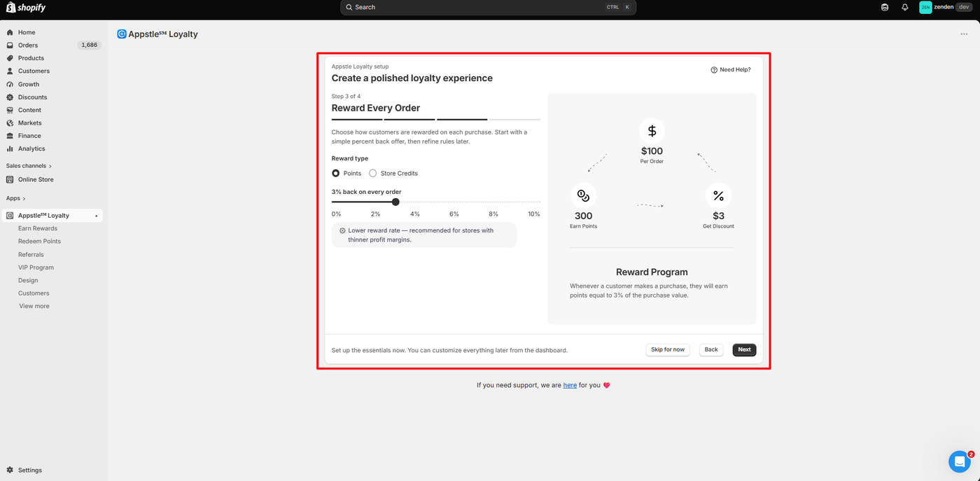Screen dimensions: 980x481
Task: Click the 'Reward Program' heading
Action: [652, 272]
